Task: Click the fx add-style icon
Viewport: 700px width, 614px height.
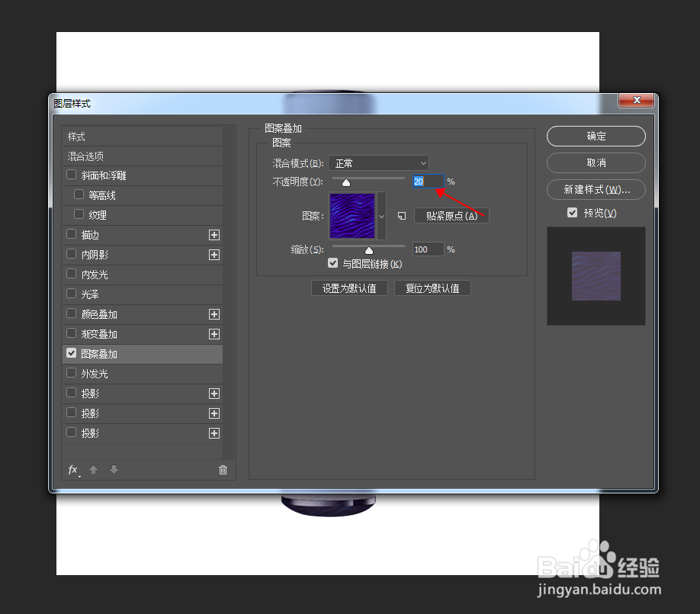Action: (x=73, y=470)
